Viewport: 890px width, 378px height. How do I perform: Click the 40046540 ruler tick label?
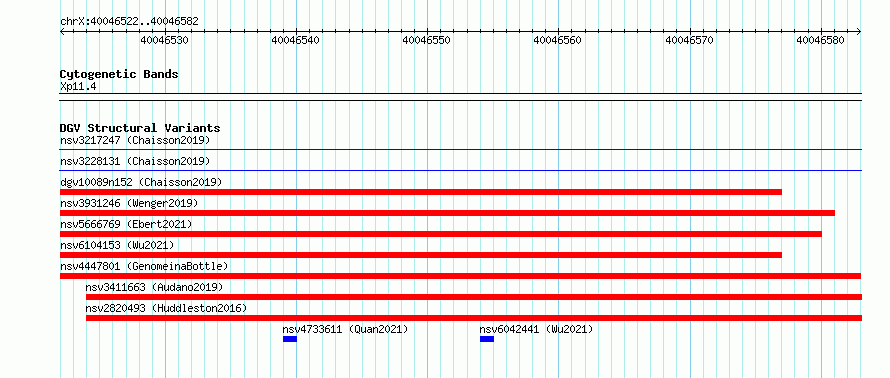(296, 40)
